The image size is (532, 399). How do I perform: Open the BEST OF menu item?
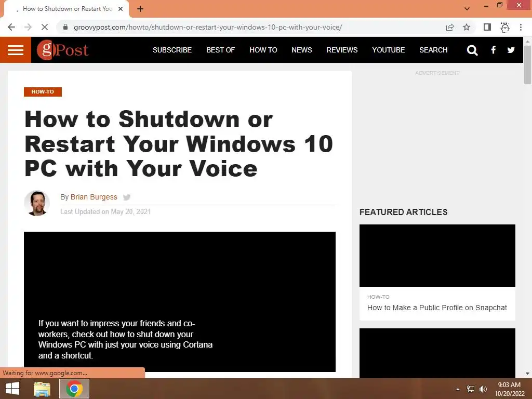coord(220,50)
